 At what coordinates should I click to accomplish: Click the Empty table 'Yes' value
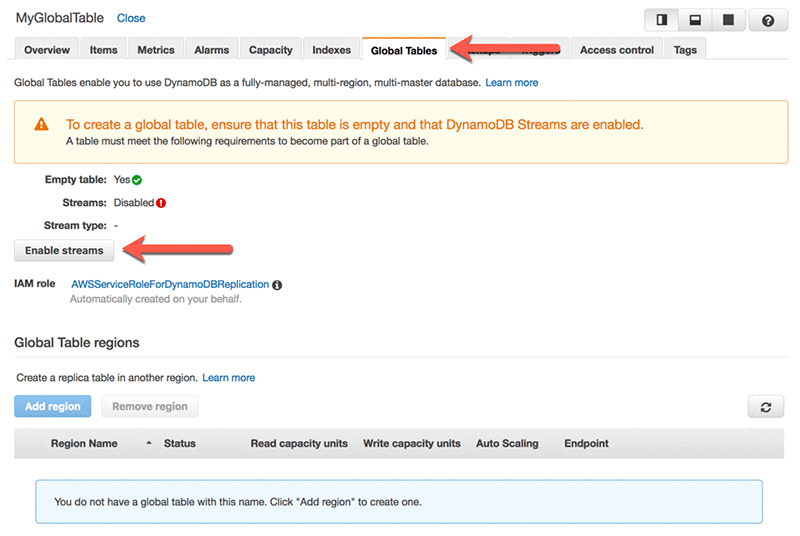pos(121,180)
